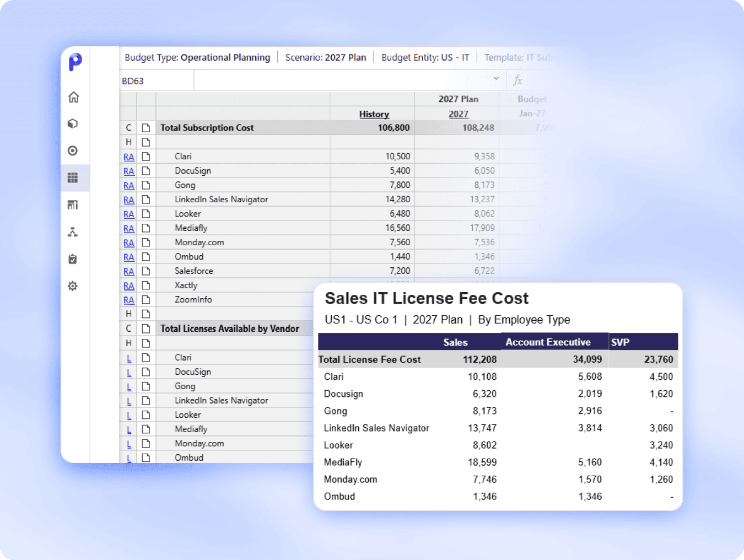Open the settings gear icon in sidebar

73,286
